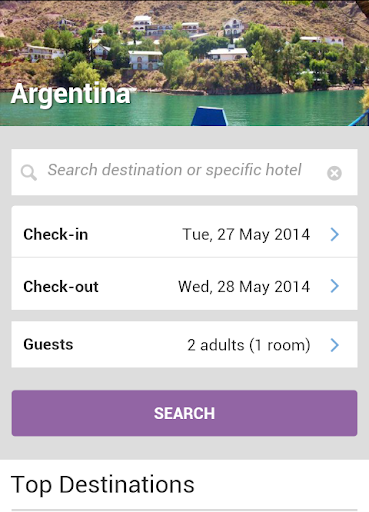This screenshot has width=369, height=512.
Task: Change the Wed, 28 May 2014 date
Action: 244,287
